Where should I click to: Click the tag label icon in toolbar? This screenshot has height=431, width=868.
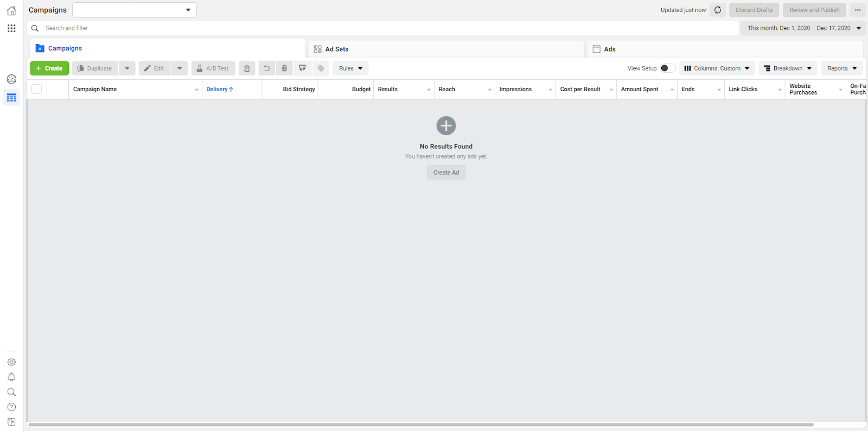[321, 68]
